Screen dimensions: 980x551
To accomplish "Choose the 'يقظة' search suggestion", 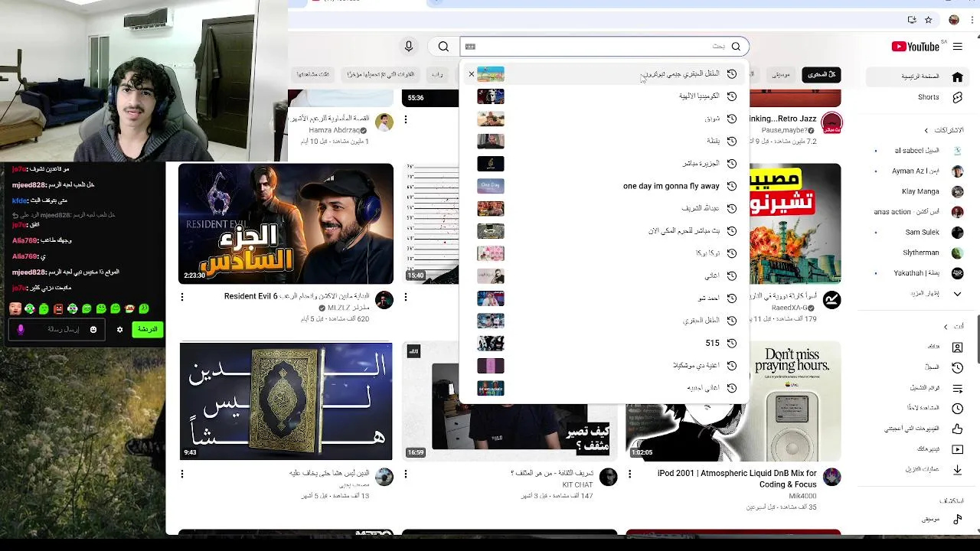I will pos(605,142).
